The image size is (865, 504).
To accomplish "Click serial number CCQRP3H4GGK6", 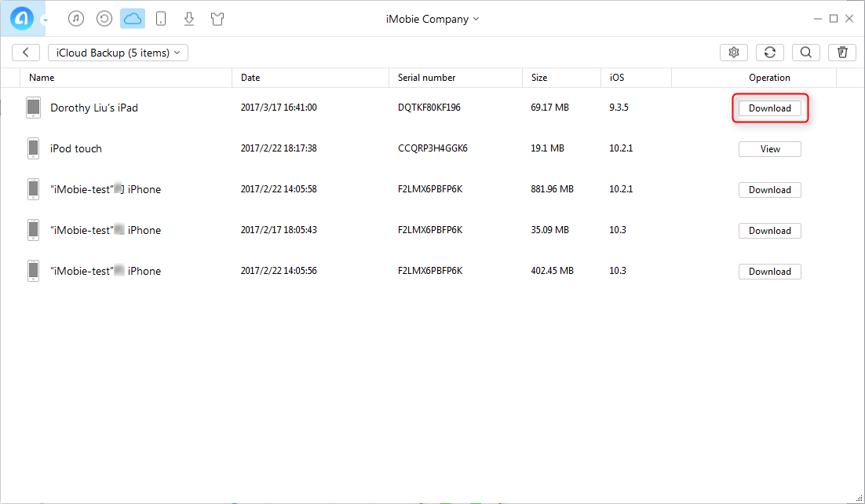I will click(432, 148).
